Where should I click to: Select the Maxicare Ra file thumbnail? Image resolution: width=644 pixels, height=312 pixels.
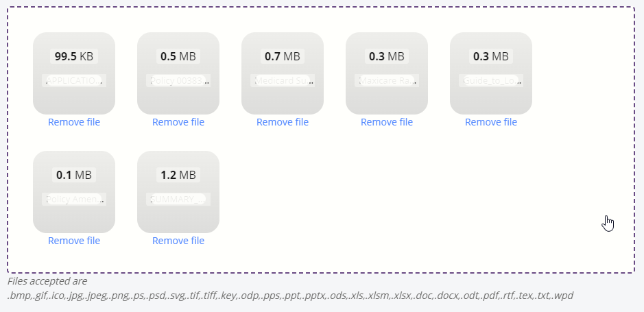click(387, 73)
